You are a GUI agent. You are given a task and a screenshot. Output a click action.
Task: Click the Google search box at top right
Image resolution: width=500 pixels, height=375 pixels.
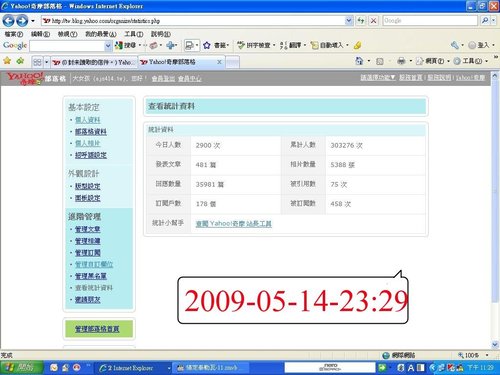pyautogui.click(x=430, y=21)
